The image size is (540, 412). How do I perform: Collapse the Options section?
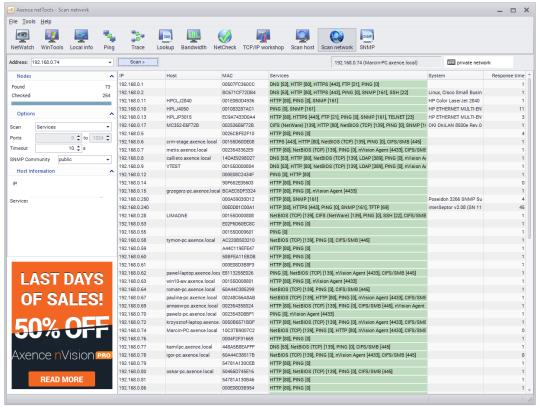[111, 114]
